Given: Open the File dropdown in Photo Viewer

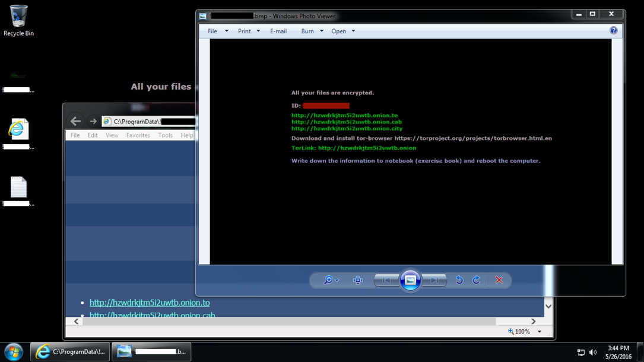Looking at the screenshot, I should tap(217, 31).
